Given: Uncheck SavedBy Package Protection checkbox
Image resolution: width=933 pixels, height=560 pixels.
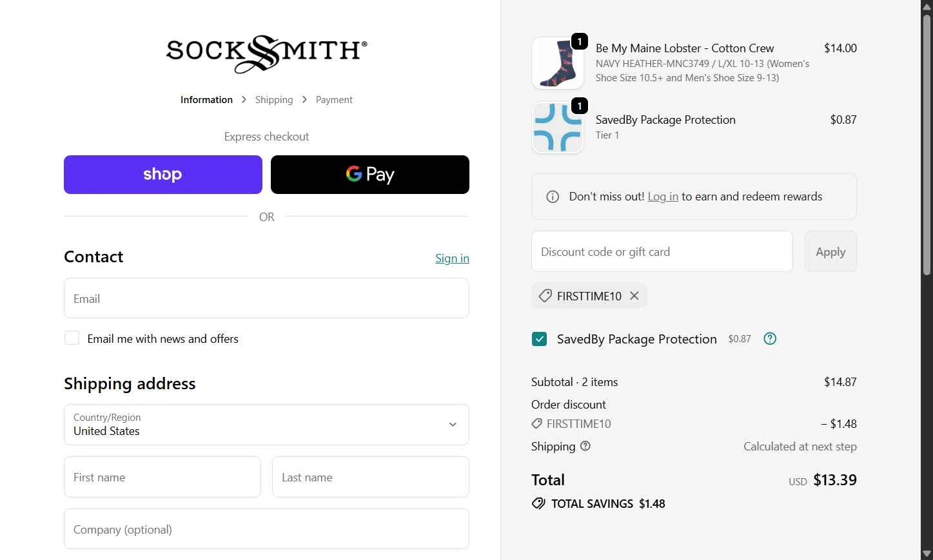Looking at the screenshot, I should pyautogui.click(x=539, y=339).
